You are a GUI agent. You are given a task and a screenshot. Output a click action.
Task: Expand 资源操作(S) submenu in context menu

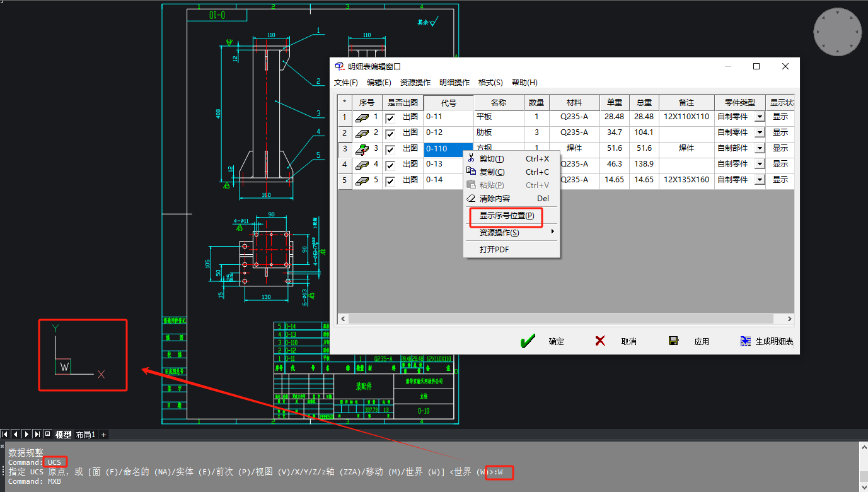point(511,232)
